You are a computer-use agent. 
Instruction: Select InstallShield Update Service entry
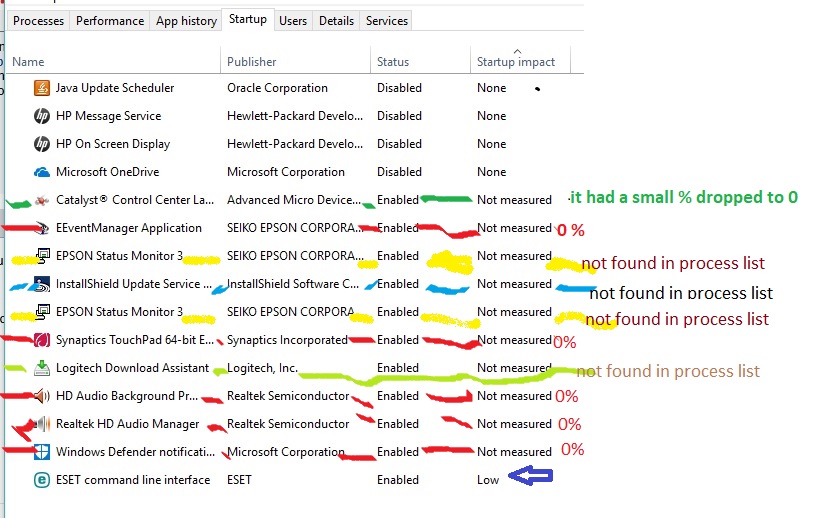134,284
